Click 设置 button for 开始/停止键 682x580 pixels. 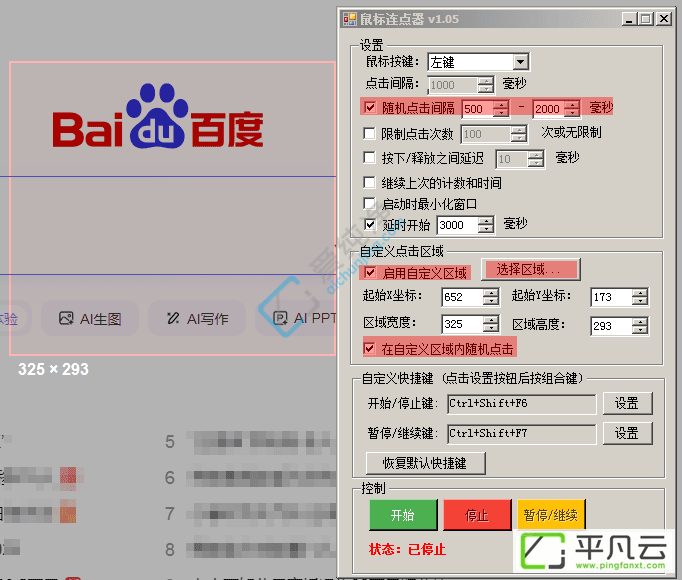[628, 403]
